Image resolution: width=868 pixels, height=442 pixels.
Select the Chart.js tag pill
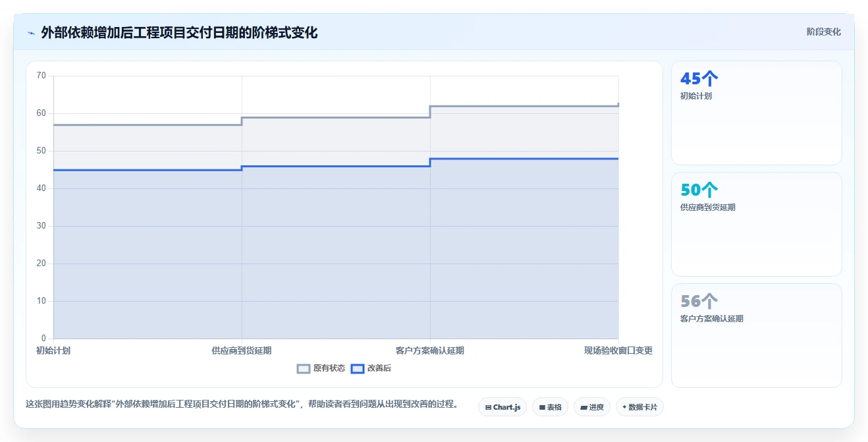click(x=502, y=407)
